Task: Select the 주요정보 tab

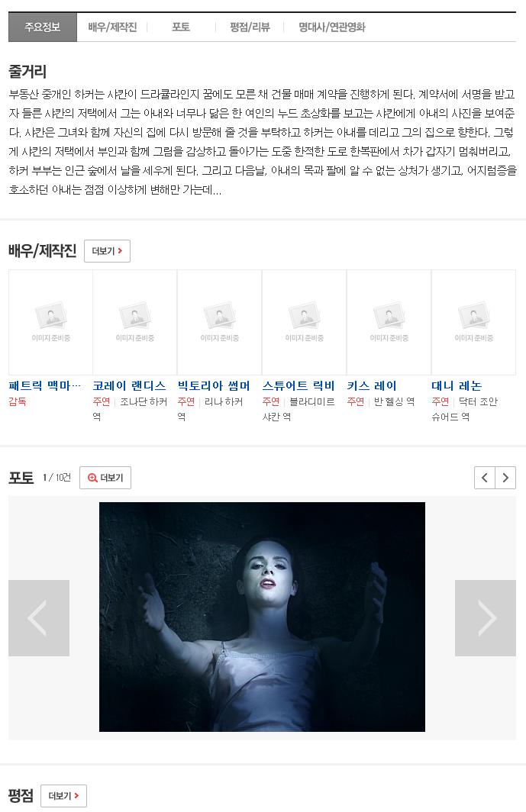Action: pos(43,27)
